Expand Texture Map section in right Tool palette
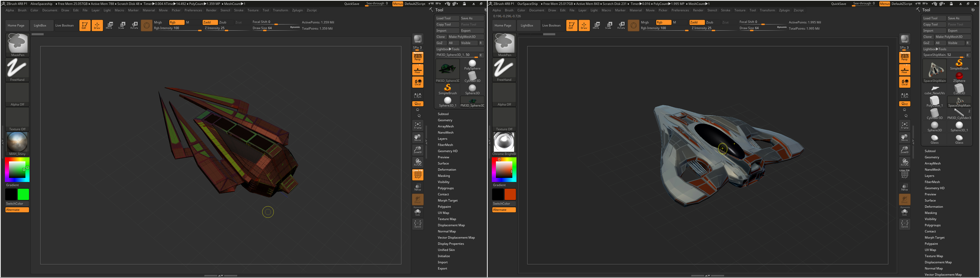Screen dimensions: 980x278 [x=934, y=256]
